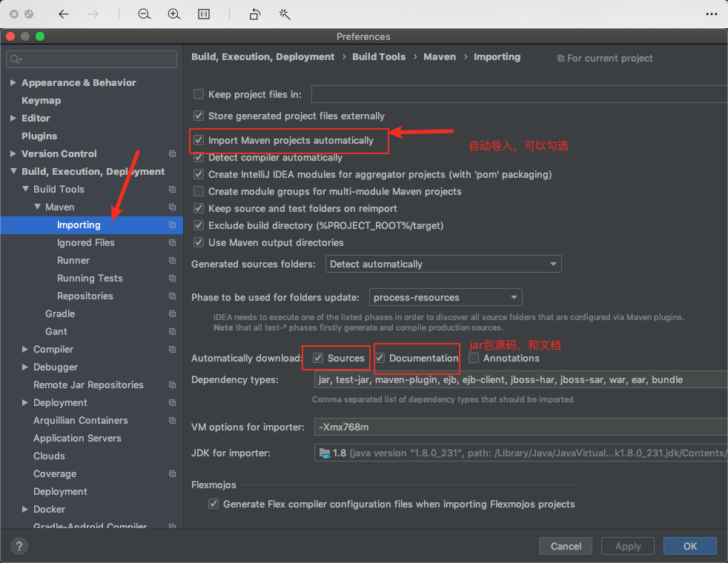Select Application Servers settings page
Image resolution: width=728 pixels, height=563 pixels.
coord(77,439)
